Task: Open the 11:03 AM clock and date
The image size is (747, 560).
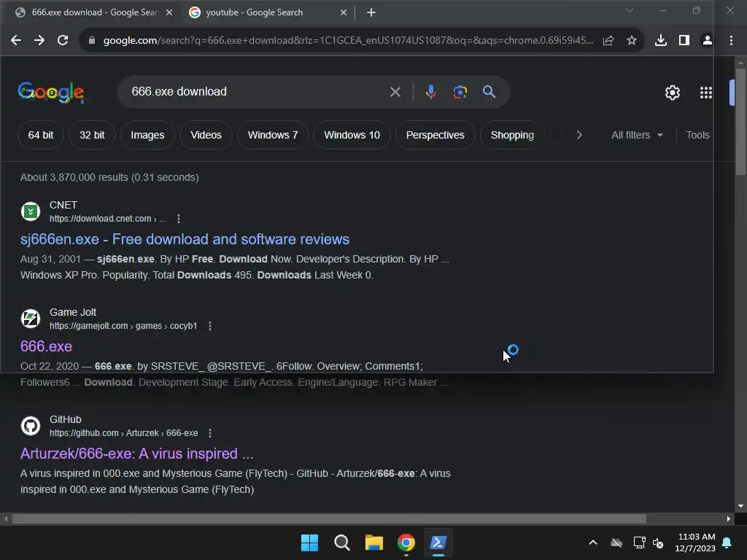Action: click(695, 542)
